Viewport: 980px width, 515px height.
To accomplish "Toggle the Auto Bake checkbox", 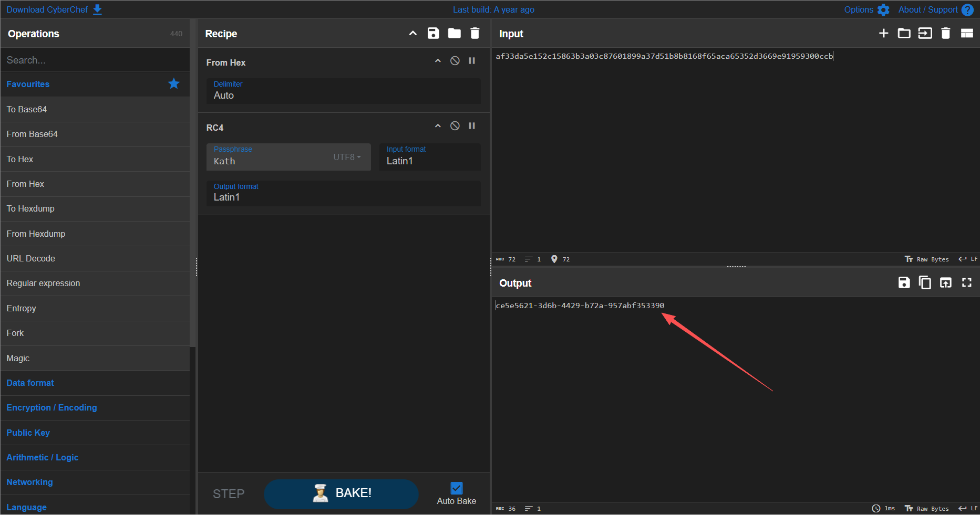I will (x=457, y=488).
